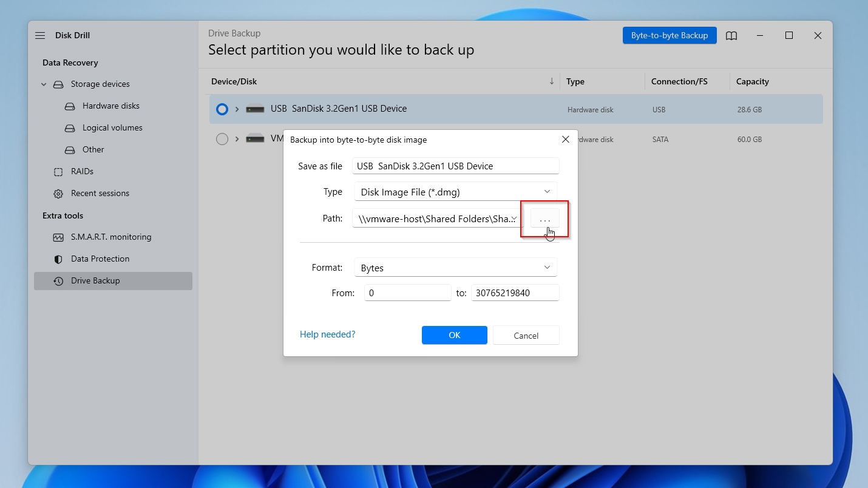The width and height of the screenshot is (868, 488).
Task: Click the SATA connection cell
Action: pyautogui.click(x=660, y=140)
